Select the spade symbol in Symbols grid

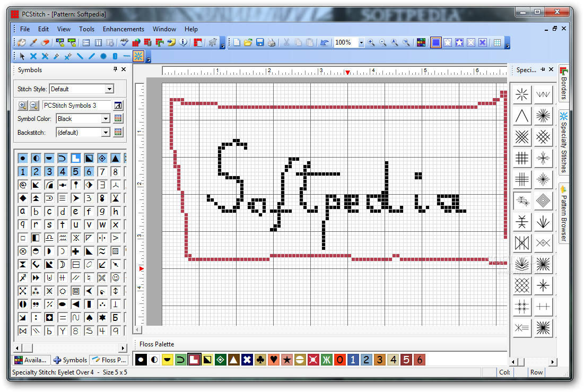[89, 318]
